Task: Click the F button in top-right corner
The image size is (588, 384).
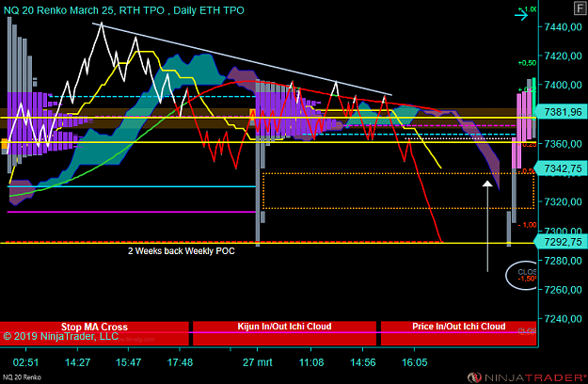Action: pos(580,8)
